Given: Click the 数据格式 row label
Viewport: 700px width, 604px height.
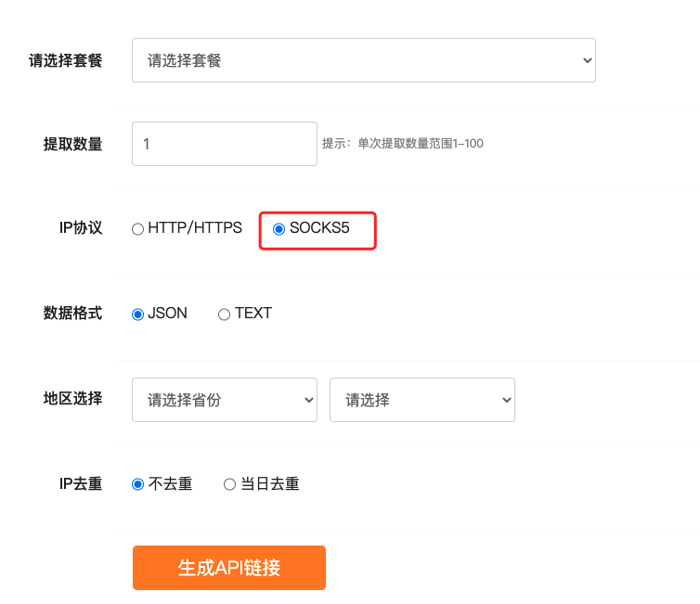Looking at the screenshot, I should [72, 314].
